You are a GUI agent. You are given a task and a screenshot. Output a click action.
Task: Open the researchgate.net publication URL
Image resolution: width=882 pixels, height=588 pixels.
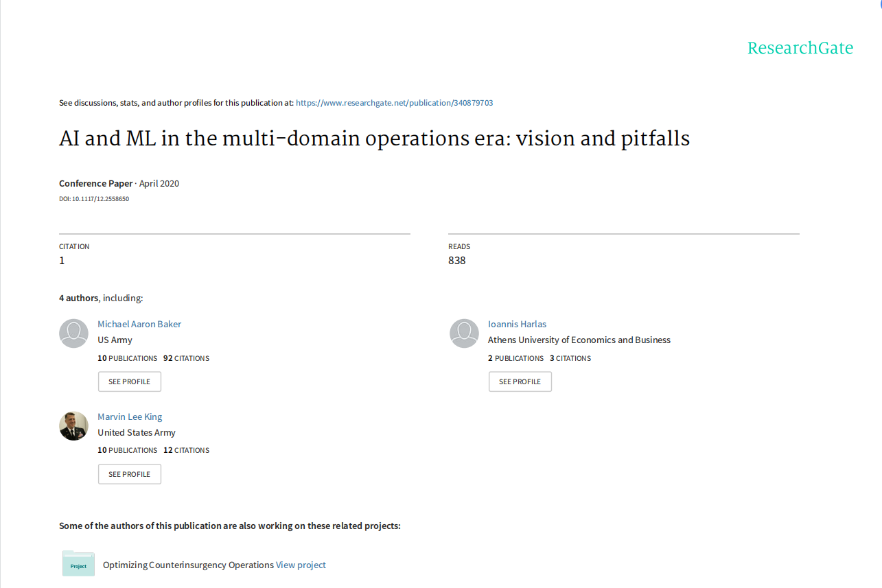coord(394,103)
